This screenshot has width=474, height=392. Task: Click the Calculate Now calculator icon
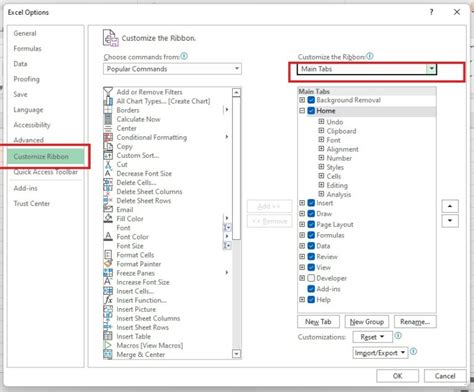108,119
